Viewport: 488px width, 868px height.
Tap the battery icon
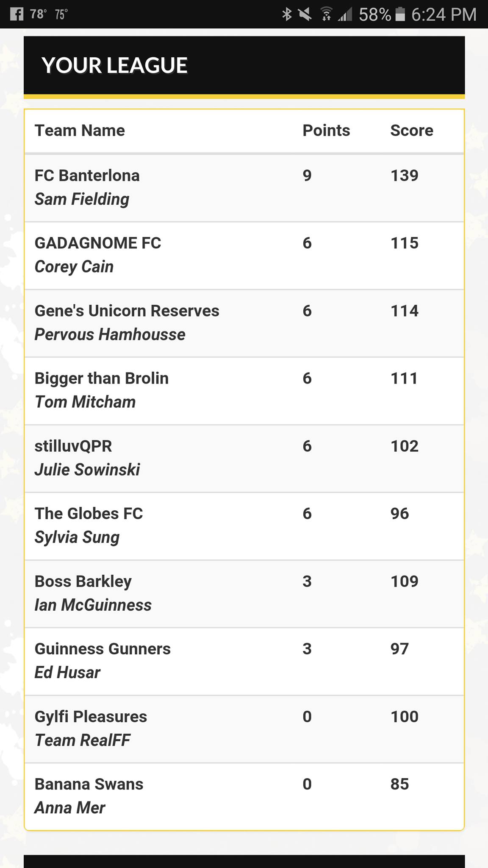coord(400,14)
